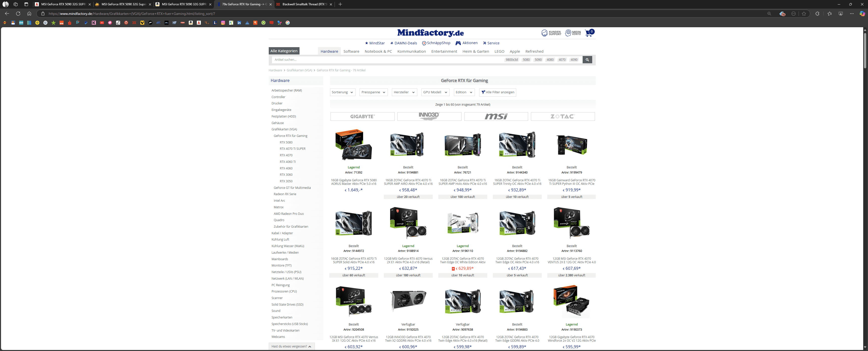Viewport: 868px width, 351px height.
Task: Open Mainboards sidebar category
Action: point(280,259)
